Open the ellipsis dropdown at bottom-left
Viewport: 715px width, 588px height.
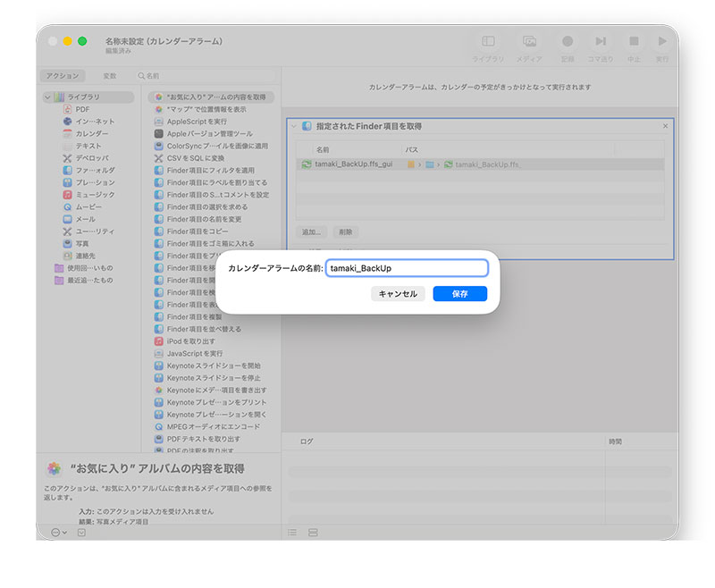[59, 532]
